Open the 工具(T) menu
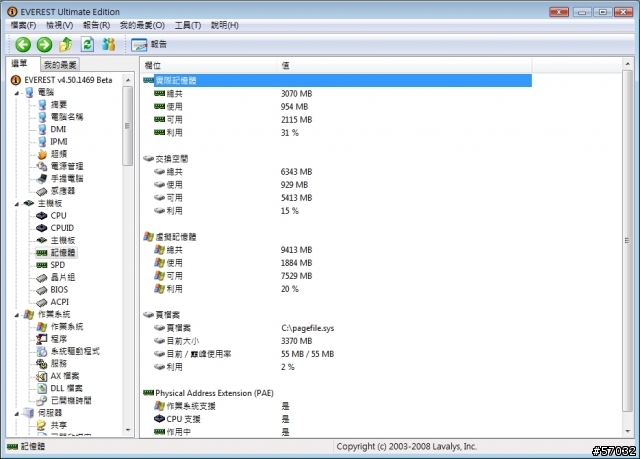Viewport: 640px width, 459px height. pos(188,25)
